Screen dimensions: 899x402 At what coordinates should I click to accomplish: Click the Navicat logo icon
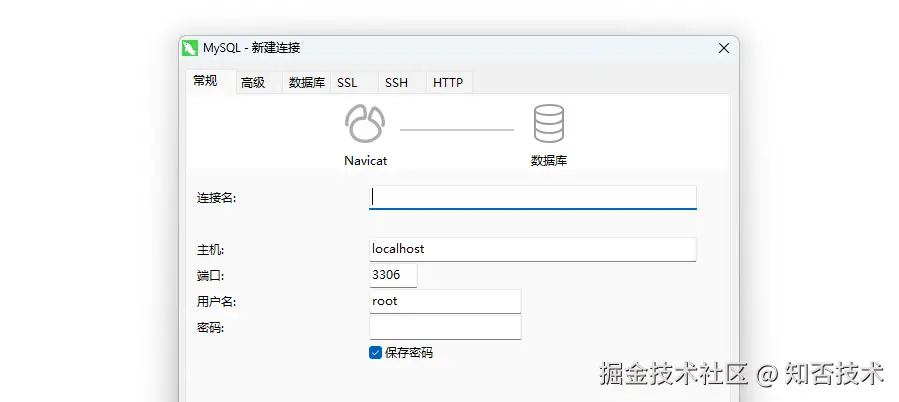365,123
